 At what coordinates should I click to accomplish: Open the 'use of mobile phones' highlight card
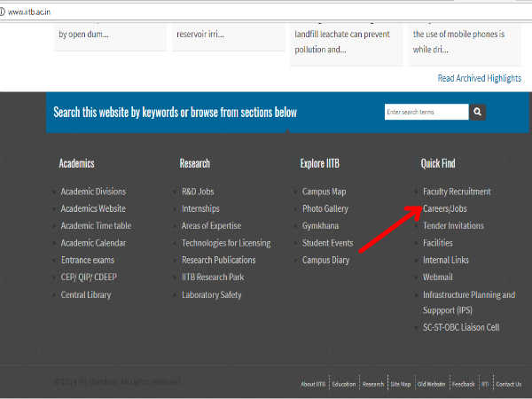pyautogui.click(x=465, y=44)
